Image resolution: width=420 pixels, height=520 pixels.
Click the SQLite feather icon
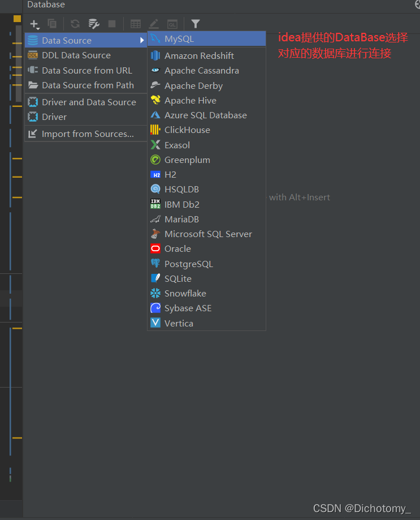point(155,278)
